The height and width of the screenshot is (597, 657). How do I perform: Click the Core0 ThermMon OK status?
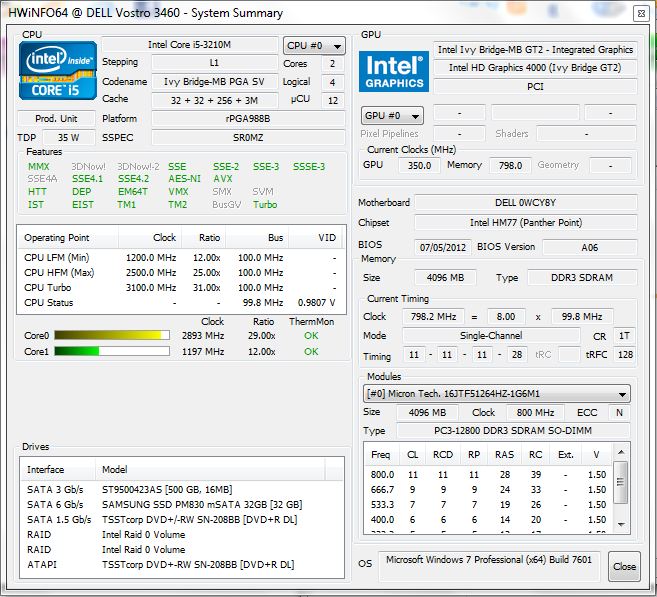pos(311,336)
